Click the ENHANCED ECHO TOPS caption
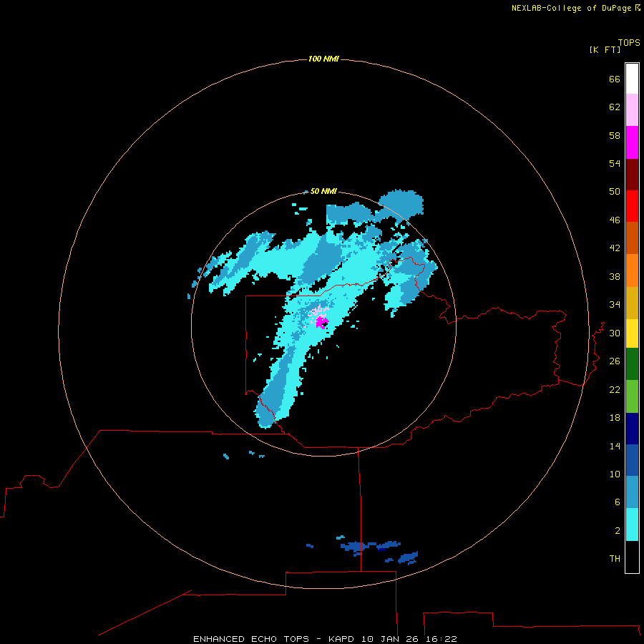Screen dimensions: 644x644 pyautogui.click(x=251, y=639)
